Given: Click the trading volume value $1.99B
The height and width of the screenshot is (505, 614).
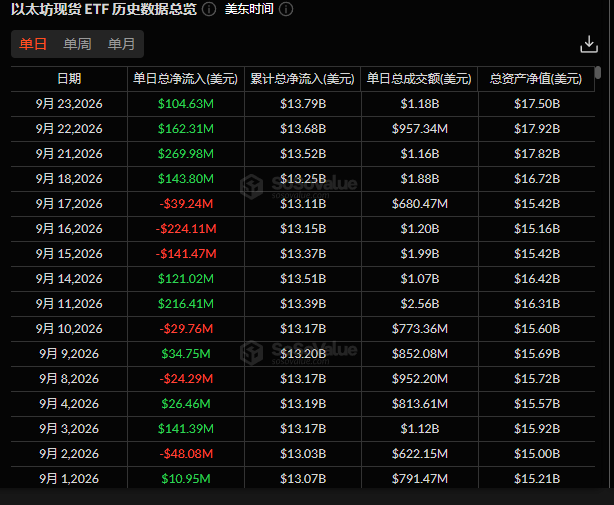Looking at the screenshot, I should (419, 254).
